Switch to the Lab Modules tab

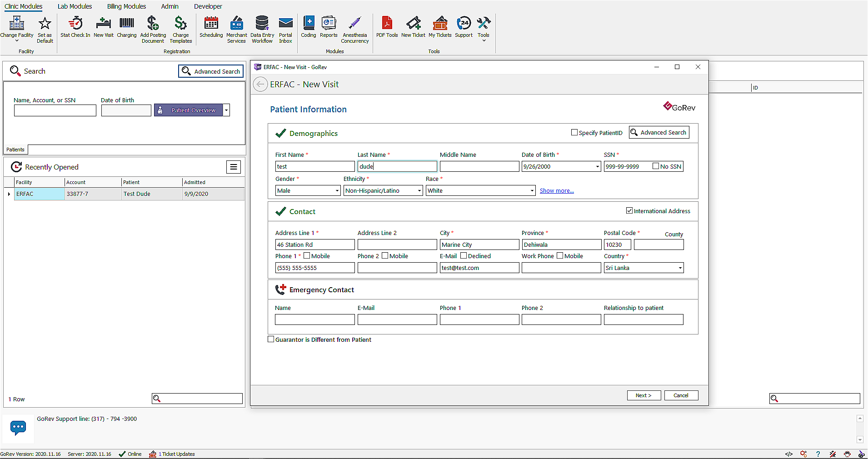[x=75, y=6]
